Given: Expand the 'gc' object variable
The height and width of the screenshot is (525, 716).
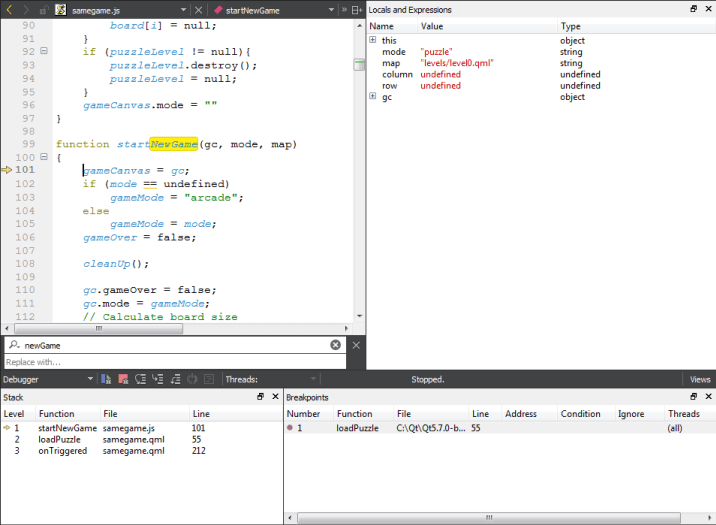Looking at the screenshot, I should 373,97.
